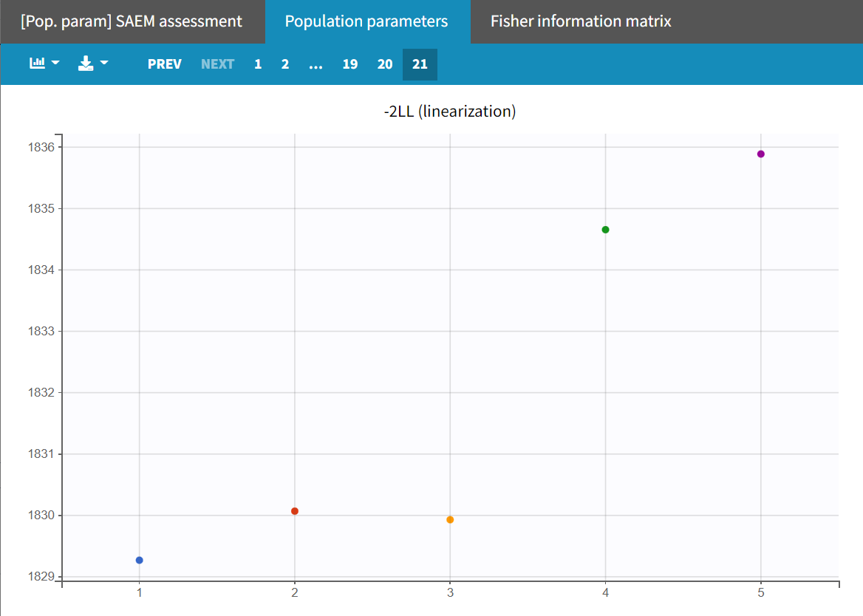The height and width of the screenshot is (616, 863).
Task: Click the red data point for run 2
Action: [x=295, y=511]
